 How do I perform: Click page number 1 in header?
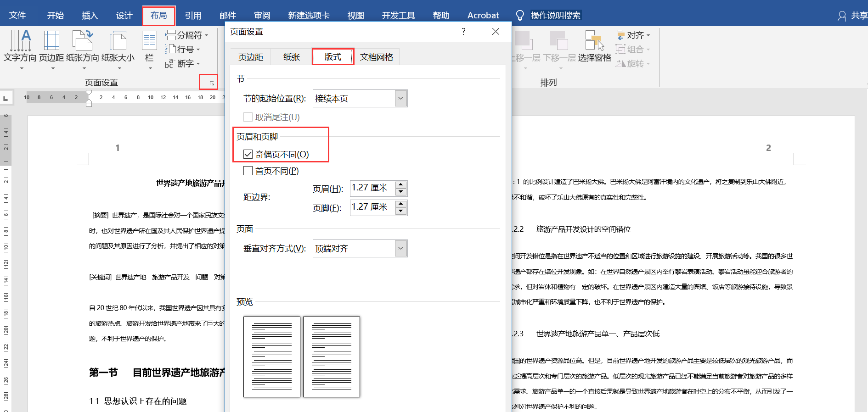click(118, 148)
